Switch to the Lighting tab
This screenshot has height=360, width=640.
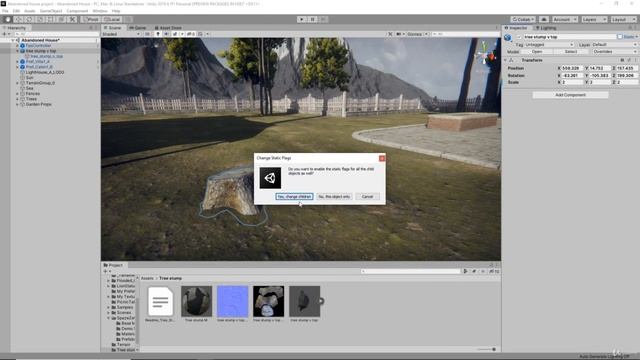546,28
